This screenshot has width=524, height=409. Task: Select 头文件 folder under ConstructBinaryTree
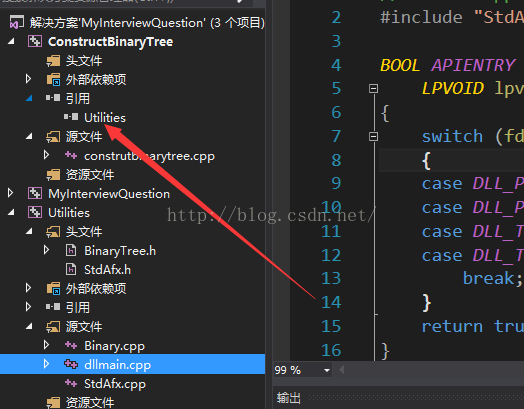tap(84, 61)
